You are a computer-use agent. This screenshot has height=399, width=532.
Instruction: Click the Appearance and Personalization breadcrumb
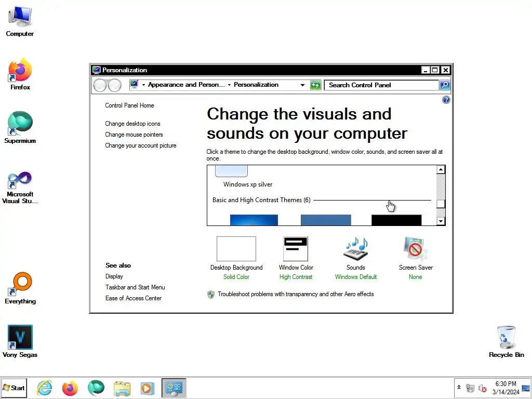pyautogui.click(x=187, y=85)
